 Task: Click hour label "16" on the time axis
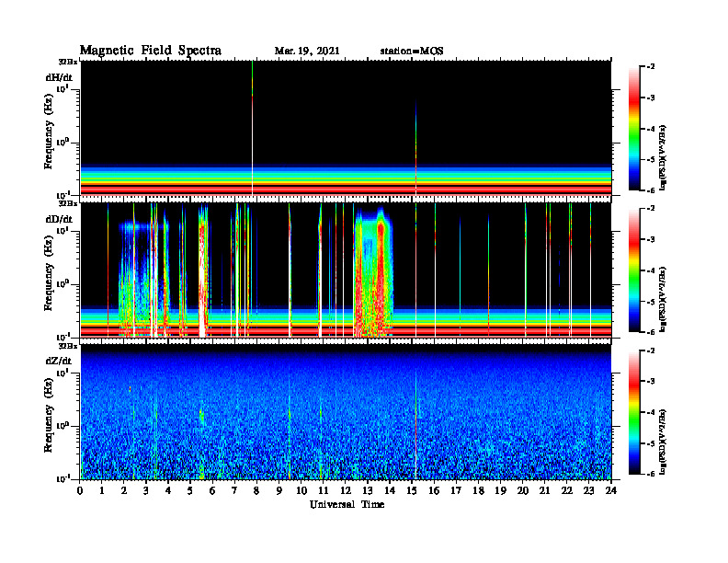[434, 490]
